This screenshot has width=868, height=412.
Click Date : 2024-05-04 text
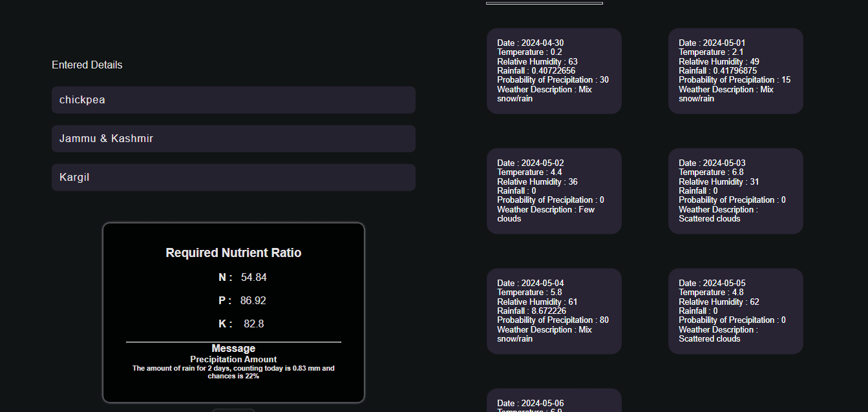(x=530, y=283)
